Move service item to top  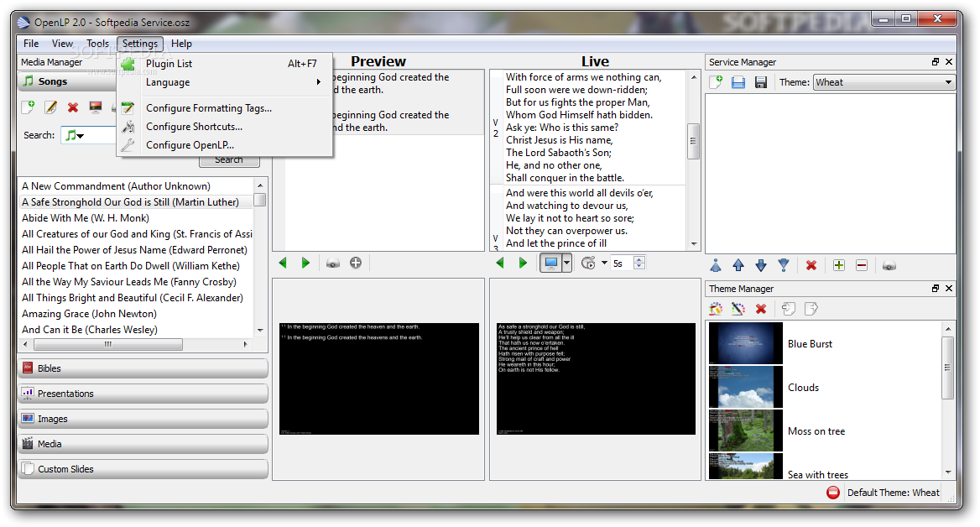(x=716, y=266)
